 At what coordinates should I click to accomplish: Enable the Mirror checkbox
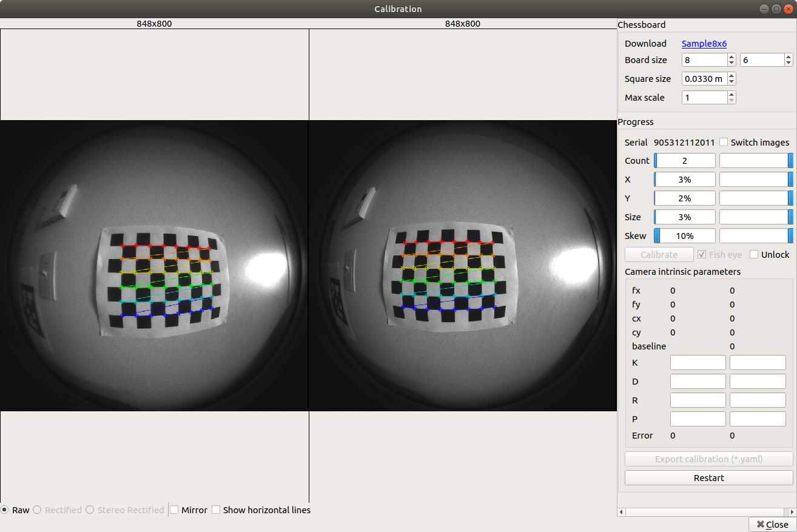(175, 510)
